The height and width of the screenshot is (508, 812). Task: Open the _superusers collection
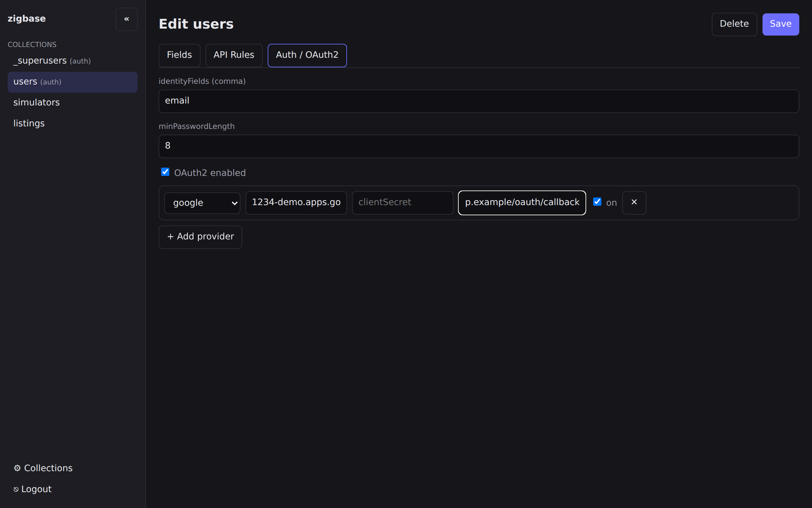(x=72, y=61)
